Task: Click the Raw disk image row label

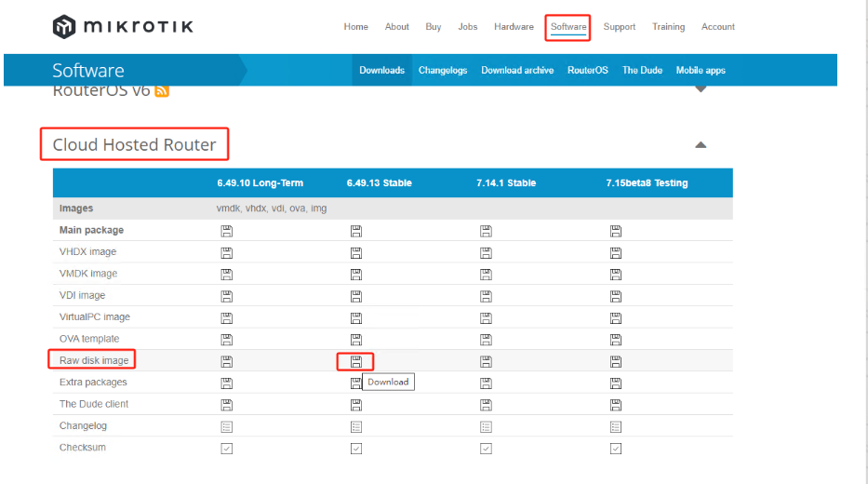Action: coord(94,360)
